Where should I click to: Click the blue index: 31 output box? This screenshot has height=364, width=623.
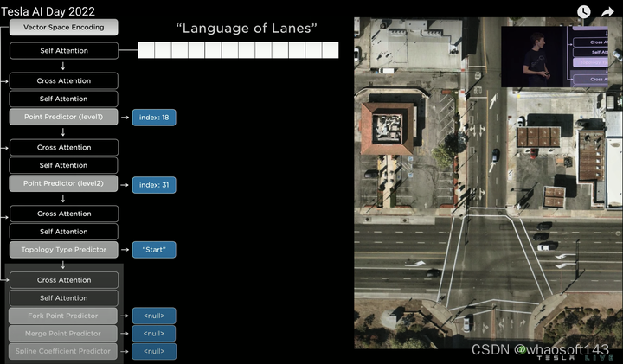click(x=154, y=185)
